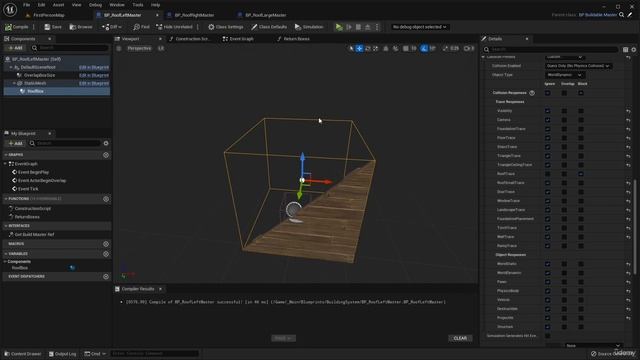Click the Components panel search field
Screen dimensions: 640x360
point(69,48)
